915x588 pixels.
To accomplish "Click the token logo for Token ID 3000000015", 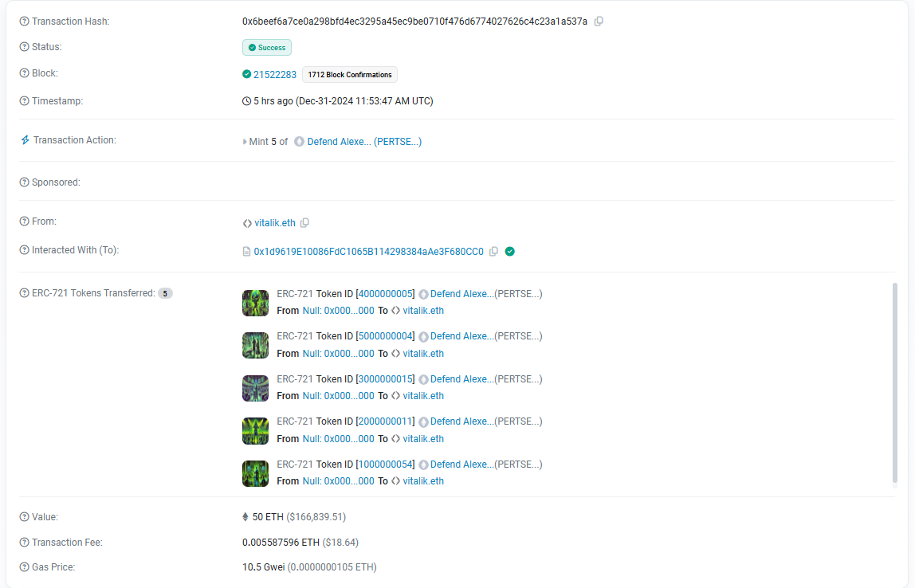I will coord(424,380).
